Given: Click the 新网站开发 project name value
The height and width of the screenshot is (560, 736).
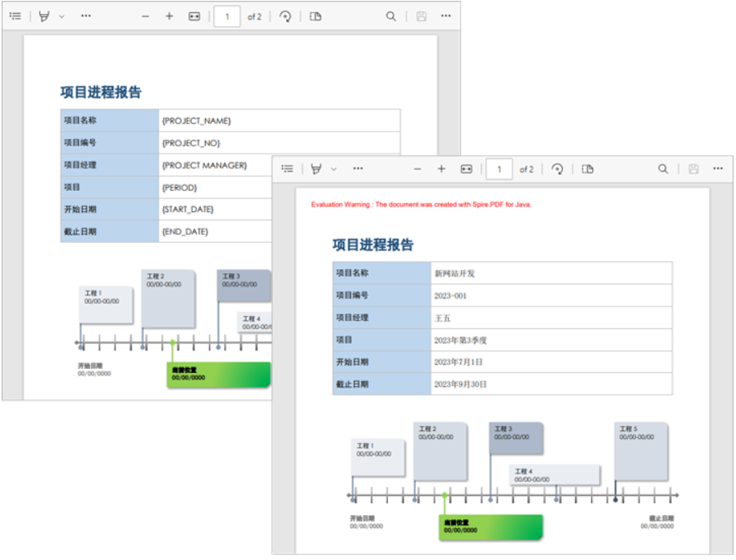Looking at the screenshot, I should click(x=455, y=273).
